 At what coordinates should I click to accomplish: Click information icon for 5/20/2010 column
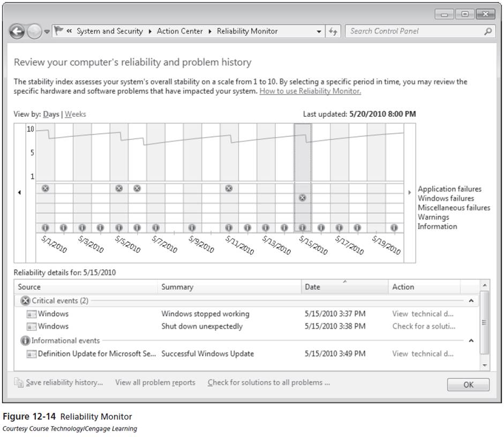point(394,228)
